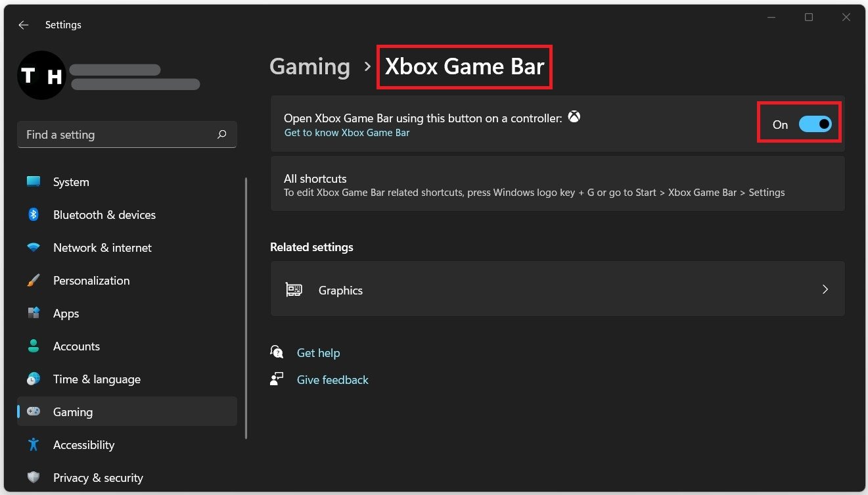
Task: Open Accounts settings section
Action: [76, 346]
